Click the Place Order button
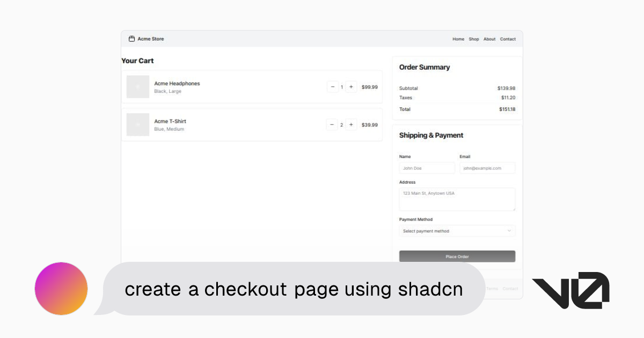644x338 pixels. [457, 256]
